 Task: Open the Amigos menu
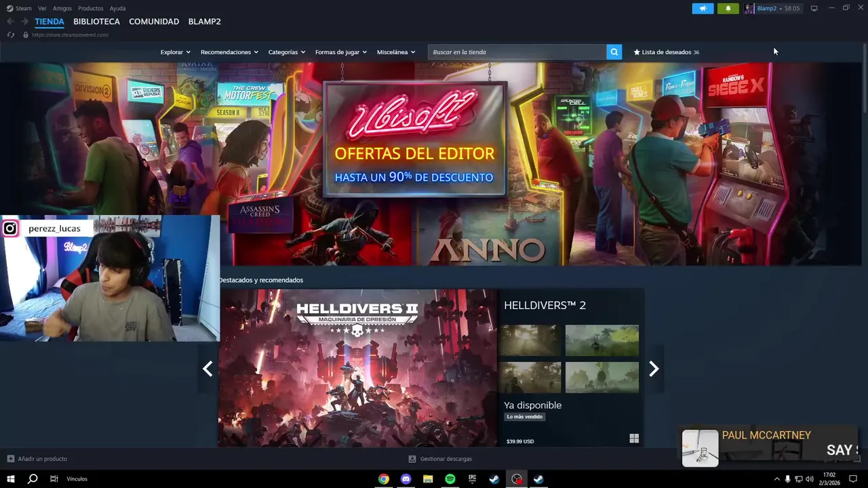point(62,8)
